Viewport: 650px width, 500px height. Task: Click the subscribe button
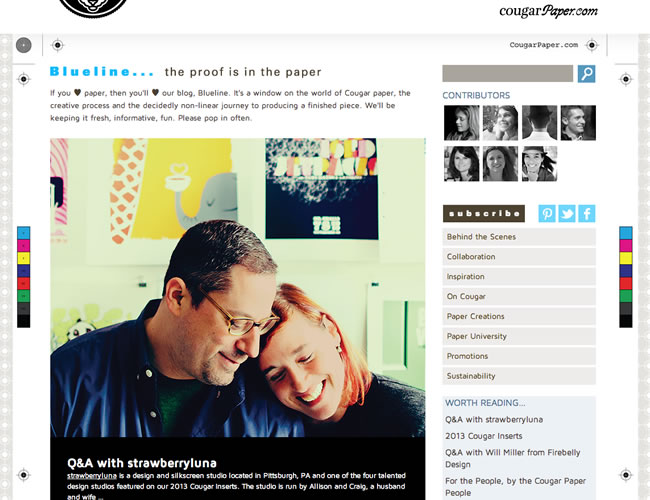(484, 214)
